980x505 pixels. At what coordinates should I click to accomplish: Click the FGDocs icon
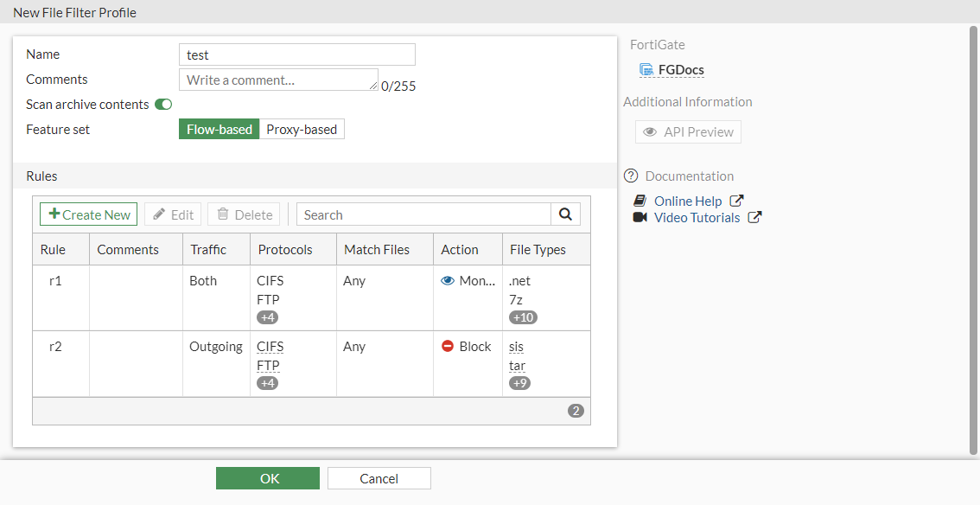click(x=646, y=70)
